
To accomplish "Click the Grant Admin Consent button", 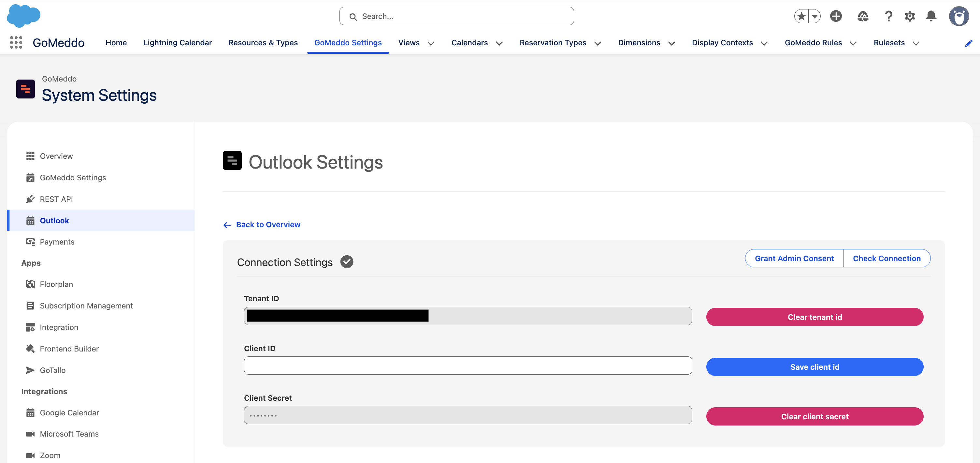I will (x=794, y=258).
